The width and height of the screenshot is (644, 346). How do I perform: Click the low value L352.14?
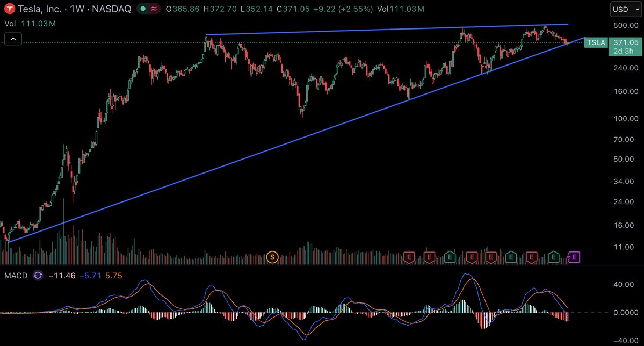pyautogui.click(x=256, y=9)
